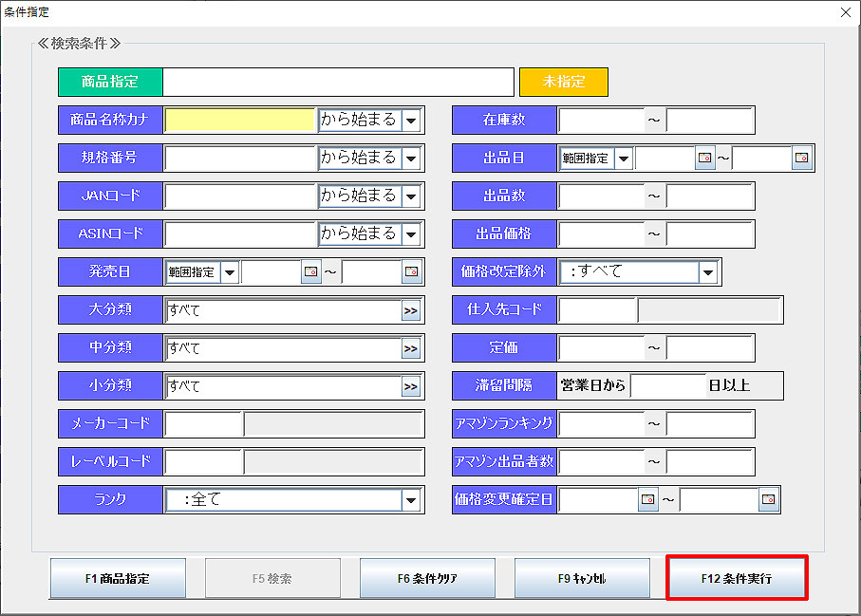Expand the JANコード match-type dropdown
This screenshot has width=861, height=616.
tap(410, 196)
